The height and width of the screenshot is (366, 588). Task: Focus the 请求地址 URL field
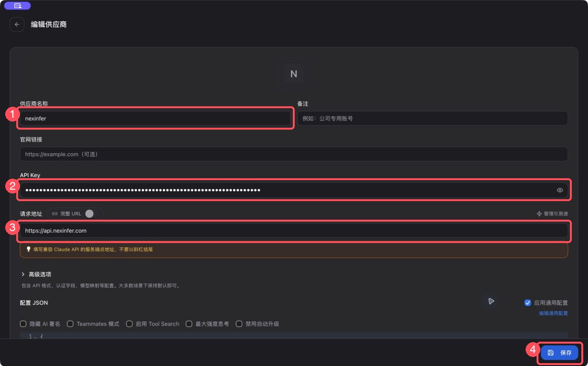(294, 230)
